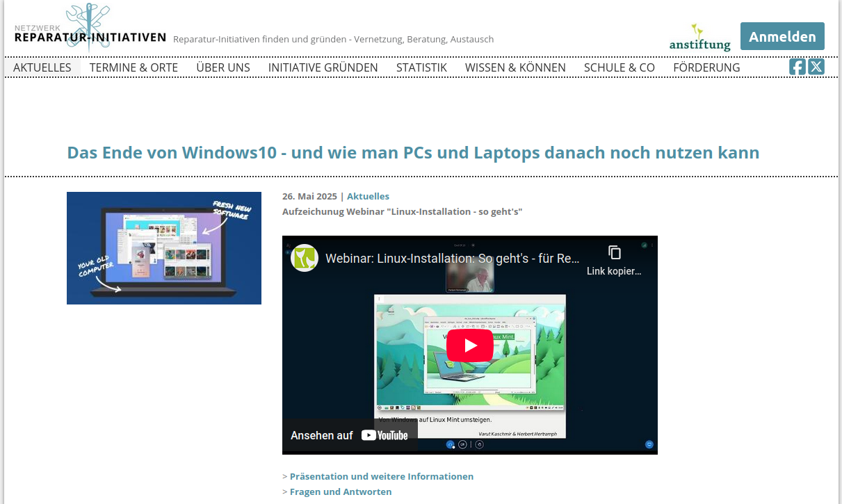842x504 pixels.
Task: Open the X (Twitter) icon
Action: pyautogui.click(x=816, y=67)
